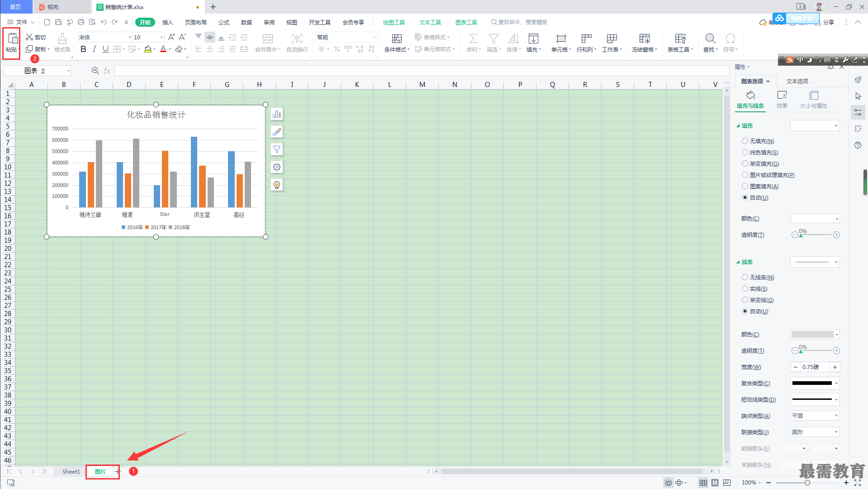
Task: Open the Name Box dropdown (图表 2)
Action: pyautogui.click(x=68, y=71)
